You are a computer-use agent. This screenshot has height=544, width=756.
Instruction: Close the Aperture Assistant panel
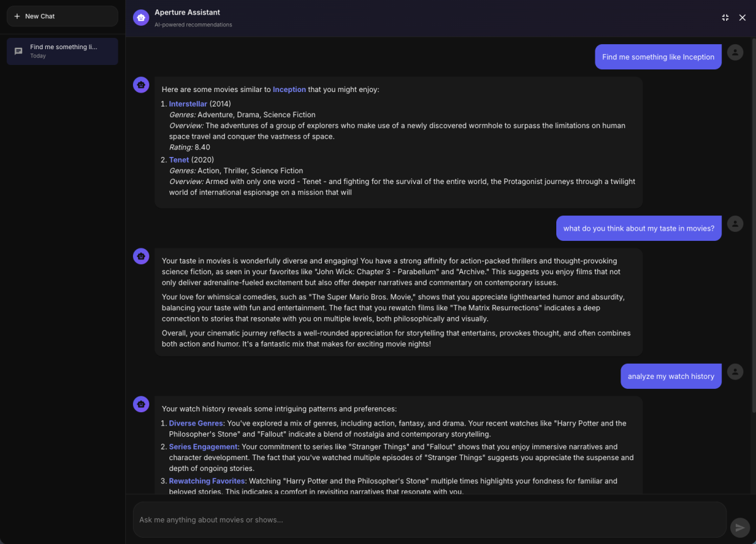(x=742, y=18)
